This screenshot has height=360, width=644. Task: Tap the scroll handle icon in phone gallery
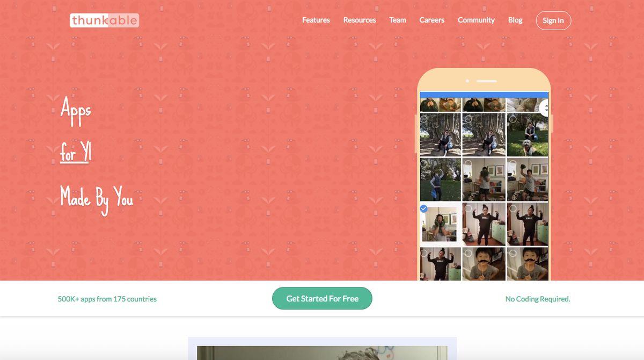point(544,108)
